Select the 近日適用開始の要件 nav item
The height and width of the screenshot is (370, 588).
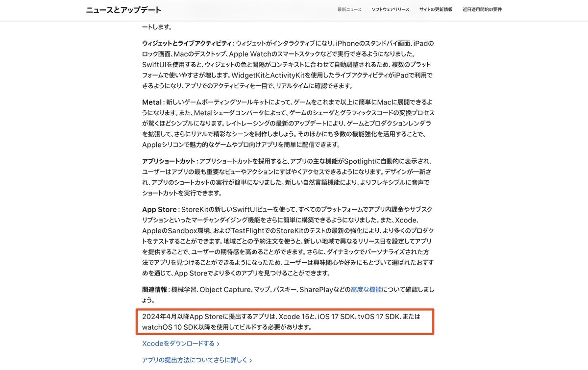click(x=482, y=10)
